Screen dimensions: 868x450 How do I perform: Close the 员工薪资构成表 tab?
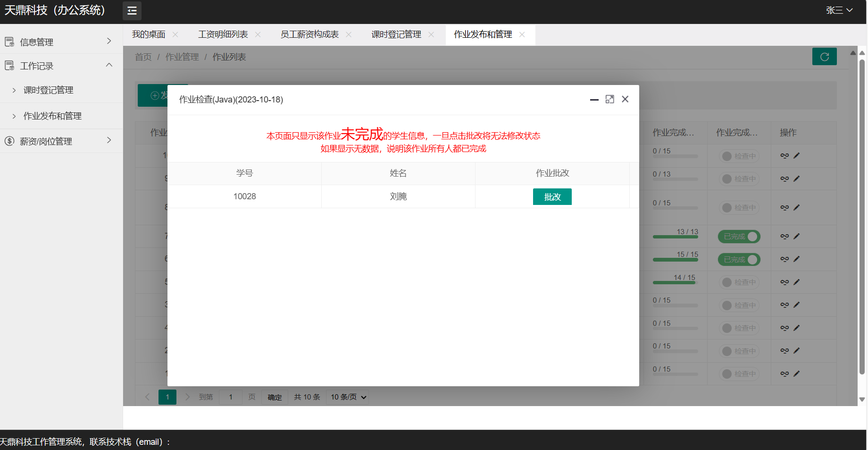[x=349, y=34]
